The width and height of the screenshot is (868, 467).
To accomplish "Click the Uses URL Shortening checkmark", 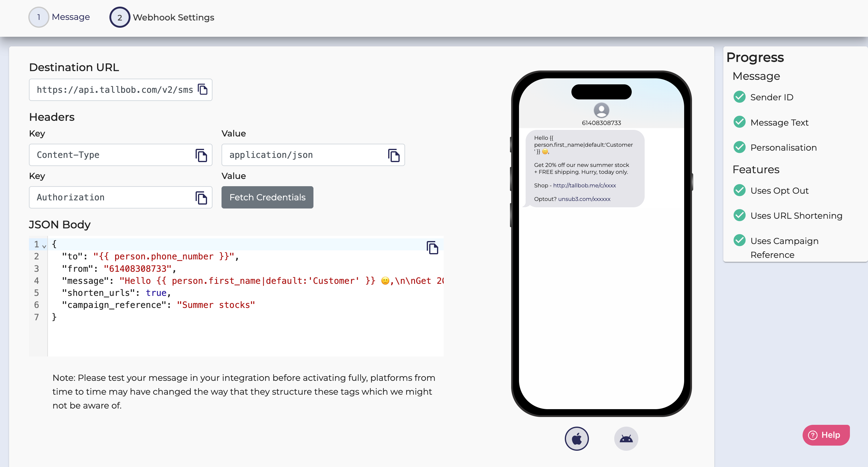I will click(739, 215).
